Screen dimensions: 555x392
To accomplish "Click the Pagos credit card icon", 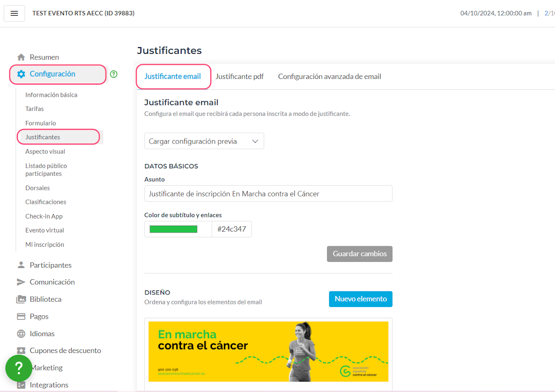I will 21,317.
